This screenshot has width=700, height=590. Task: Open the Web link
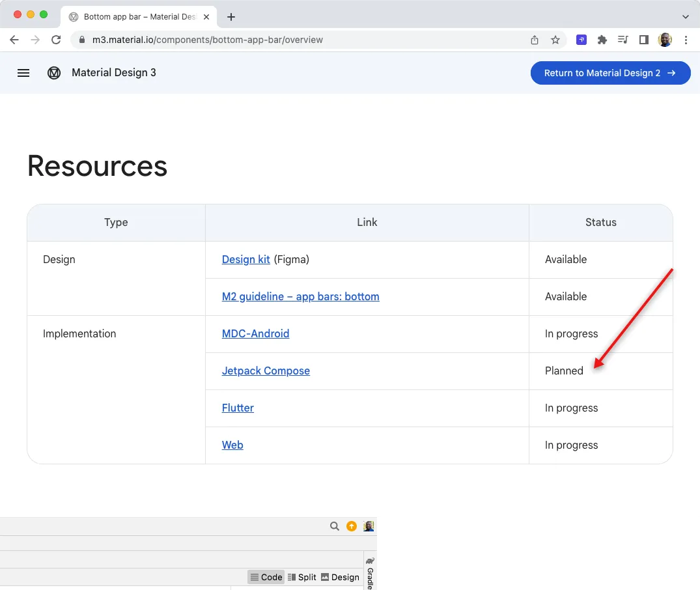tap(232, 445)
